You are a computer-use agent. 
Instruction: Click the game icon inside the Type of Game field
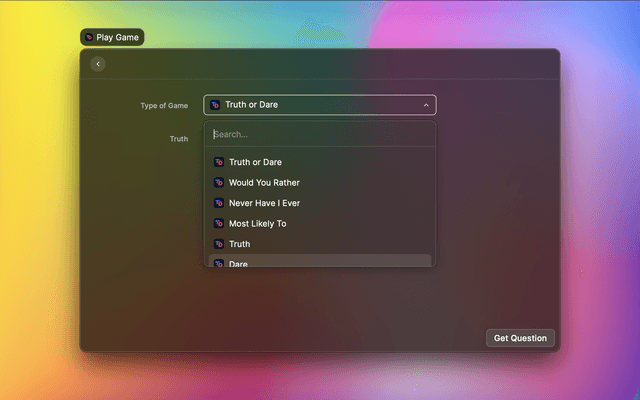(x=215, y=105)
